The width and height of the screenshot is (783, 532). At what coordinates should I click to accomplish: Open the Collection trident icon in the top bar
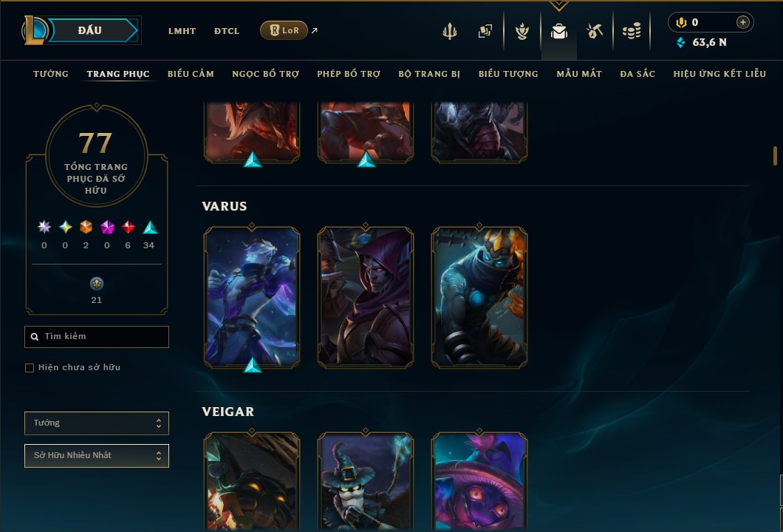(x=449, y=31)
